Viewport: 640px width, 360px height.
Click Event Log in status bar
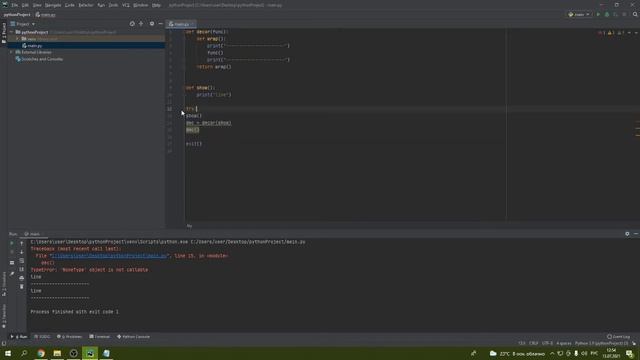click(618, 337)
